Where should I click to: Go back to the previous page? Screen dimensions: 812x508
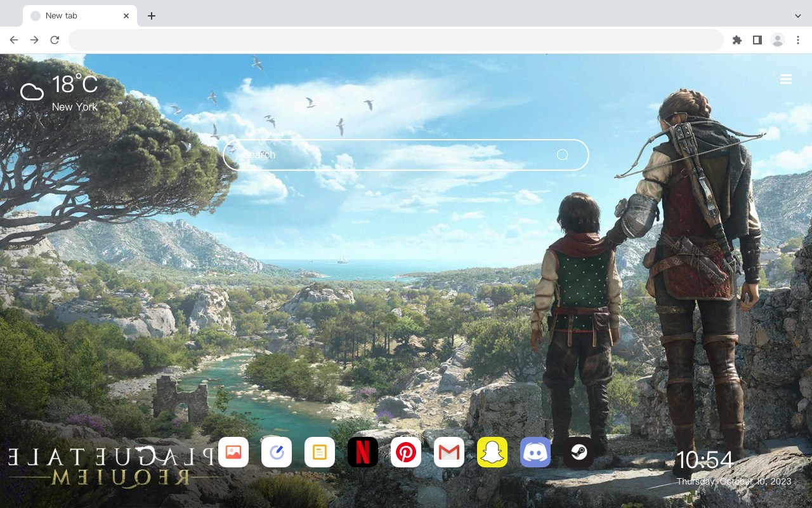(14, 40)
